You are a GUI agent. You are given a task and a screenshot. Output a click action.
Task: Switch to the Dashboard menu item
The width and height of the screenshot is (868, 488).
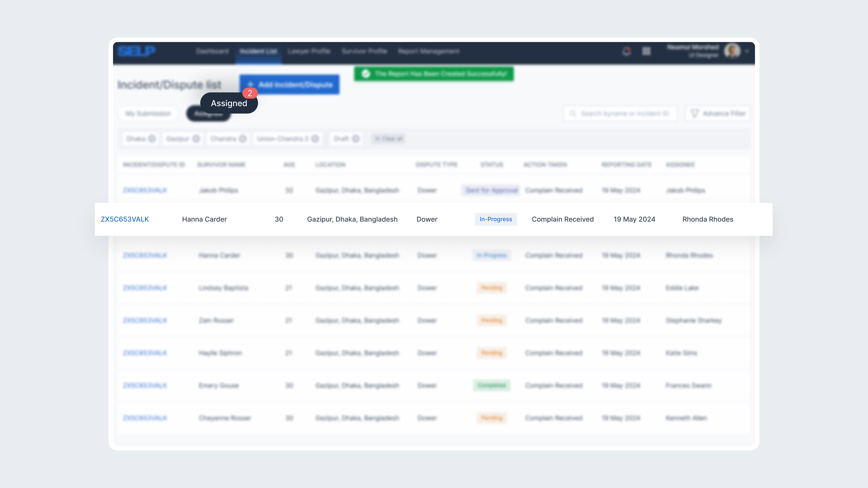click(212, 51)
